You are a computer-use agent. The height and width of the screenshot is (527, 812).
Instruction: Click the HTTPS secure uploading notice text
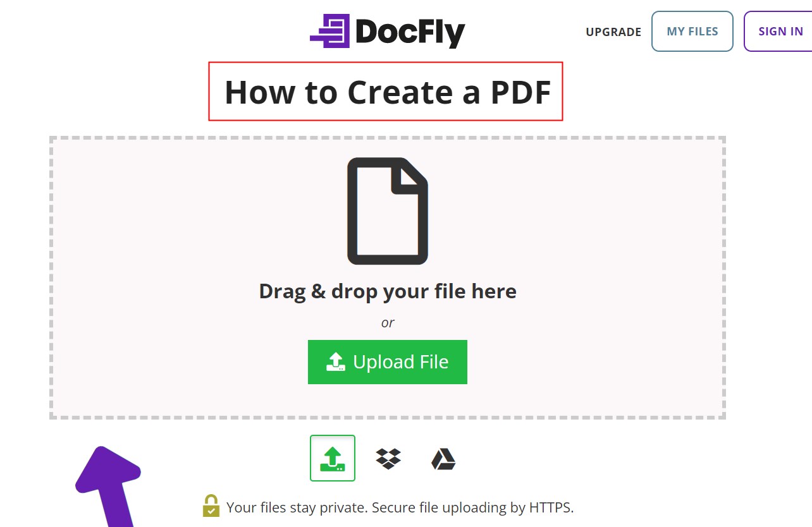coord(400,507)
